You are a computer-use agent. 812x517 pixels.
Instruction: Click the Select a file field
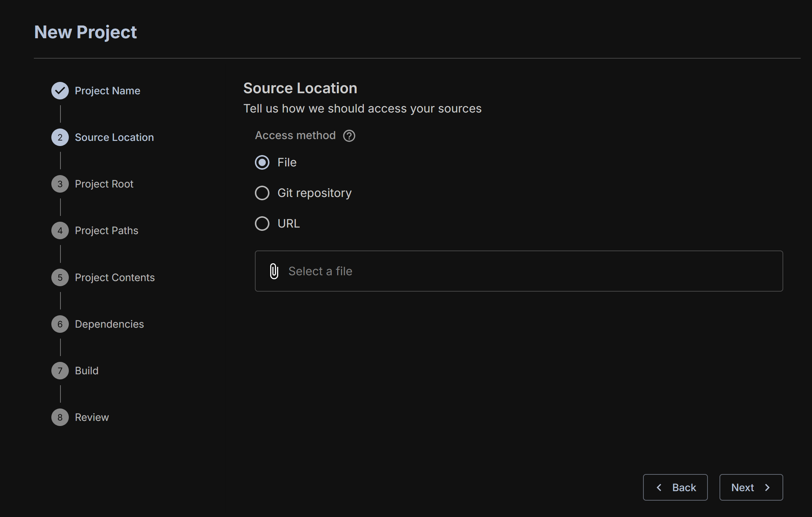coord(519,271)
